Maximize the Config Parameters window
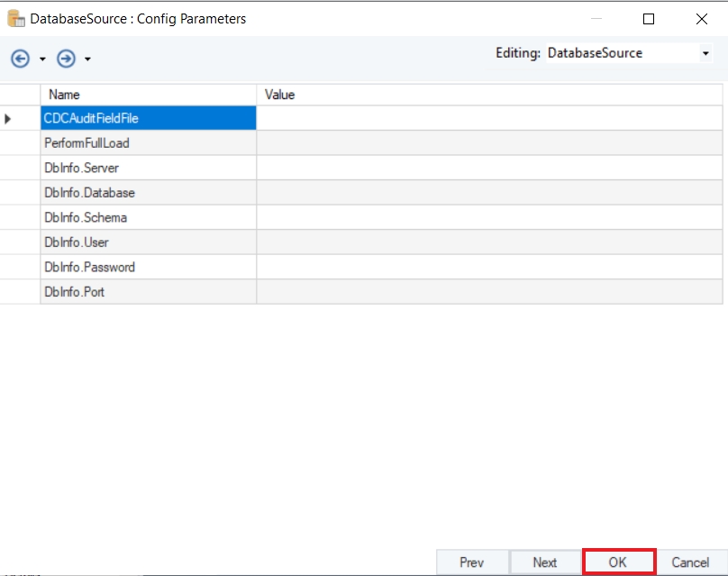 click(649, 18)
